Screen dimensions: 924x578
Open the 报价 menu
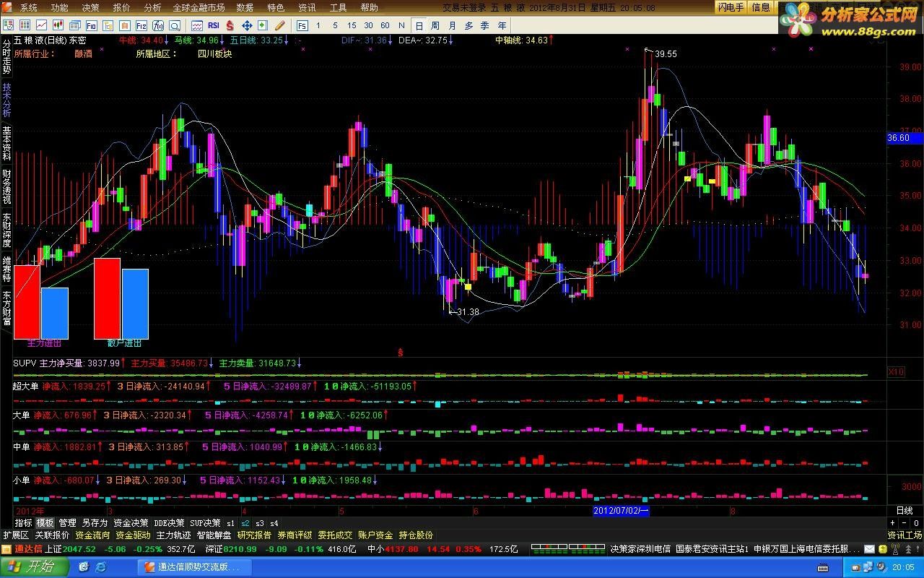click(122, 7)
